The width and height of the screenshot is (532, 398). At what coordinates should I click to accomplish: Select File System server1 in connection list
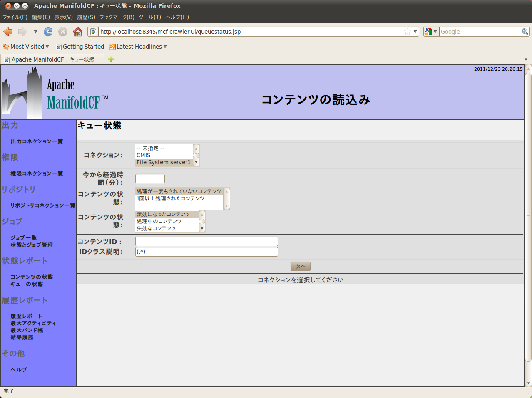point(163,162)
